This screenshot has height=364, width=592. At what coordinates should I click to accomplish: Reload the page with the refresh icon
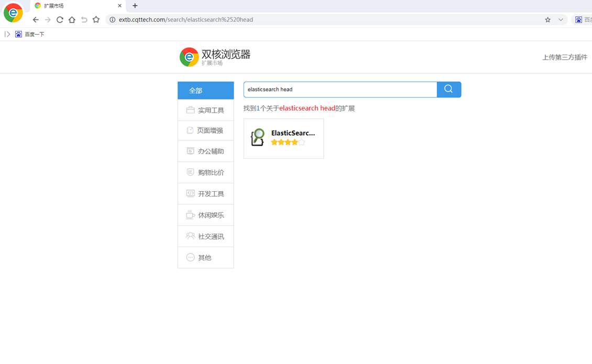pos(60,19)
